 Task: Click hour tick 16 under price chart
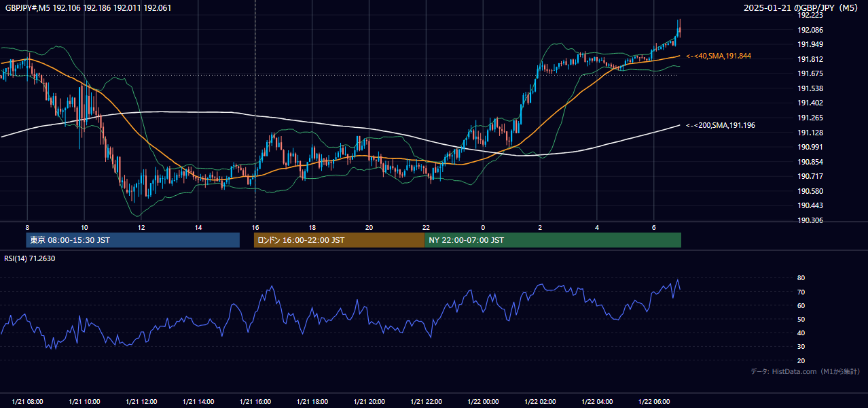(255, 227)
